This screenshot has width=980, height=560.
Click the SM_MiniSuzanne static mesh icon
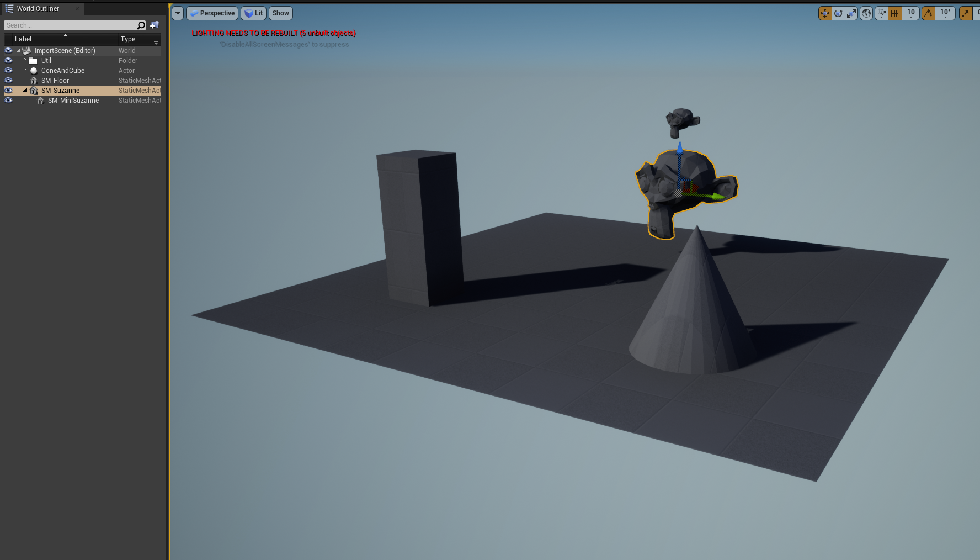(40, 101)
